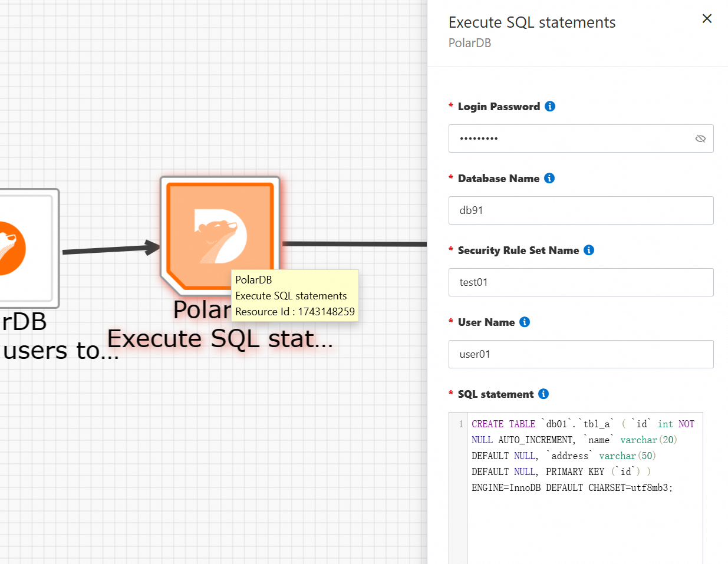Click 'CREATE TABLE' keyword in SQL editor
The width and height of the screenshot is (728, 564).
503,424
